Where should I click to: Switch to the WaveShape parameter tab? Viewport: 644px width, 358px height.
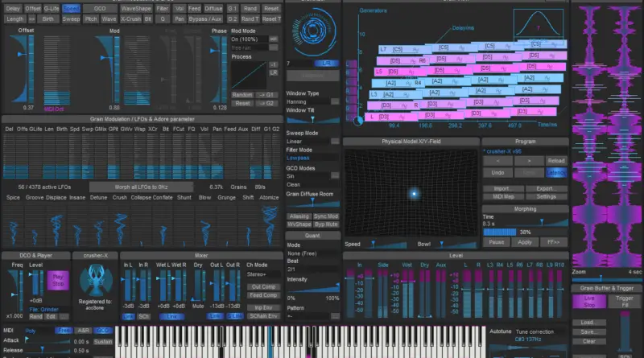(136, 9)
